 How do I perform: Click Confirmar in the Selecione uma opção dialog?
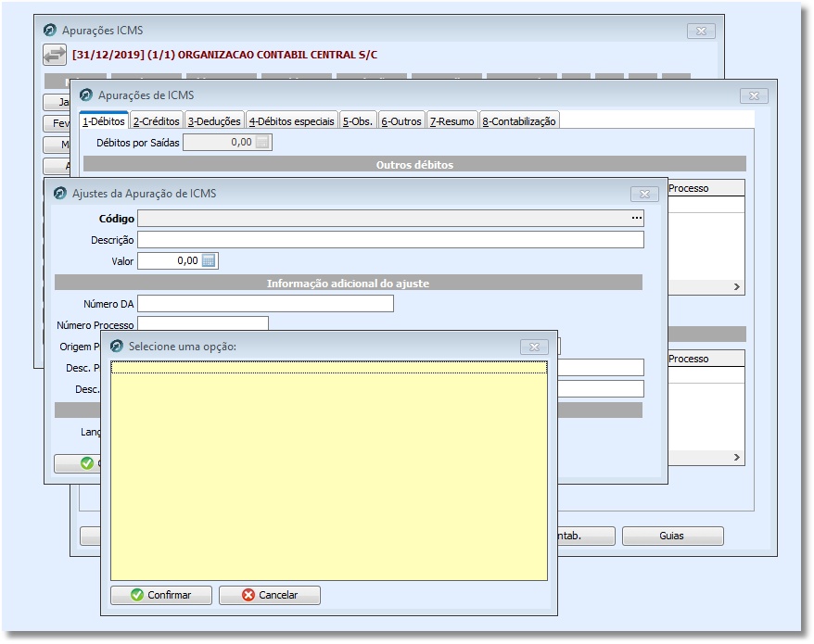[161, 595]
